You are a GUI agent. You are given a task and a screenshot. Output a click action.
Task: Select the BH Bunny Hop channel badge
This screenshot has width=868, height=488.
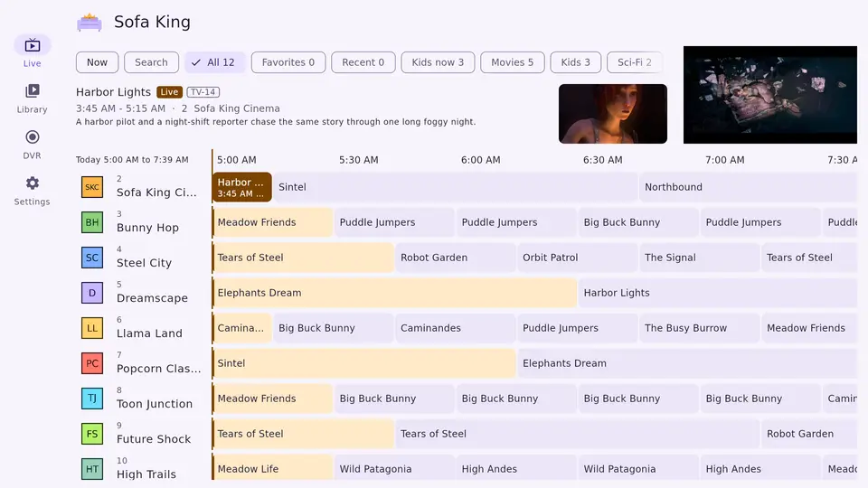coord(92,222)
